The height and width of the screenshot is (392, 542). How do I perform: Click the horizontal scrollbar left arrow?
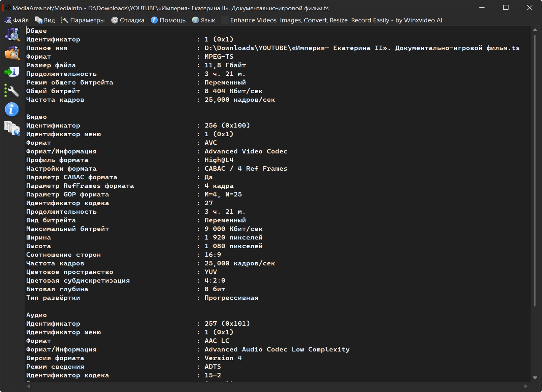pyautogui.click(x=28, y=386)
